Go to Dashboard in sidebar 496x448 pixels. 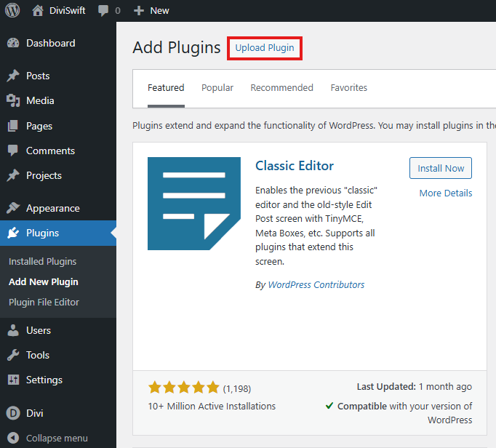pyautogui.click(x=51, y=43)
